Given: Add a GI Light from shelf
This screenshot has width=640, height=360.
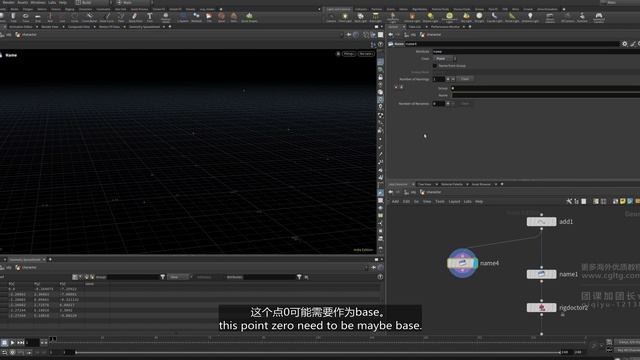Looking at the screenshot, I should (x=479, y=17).
